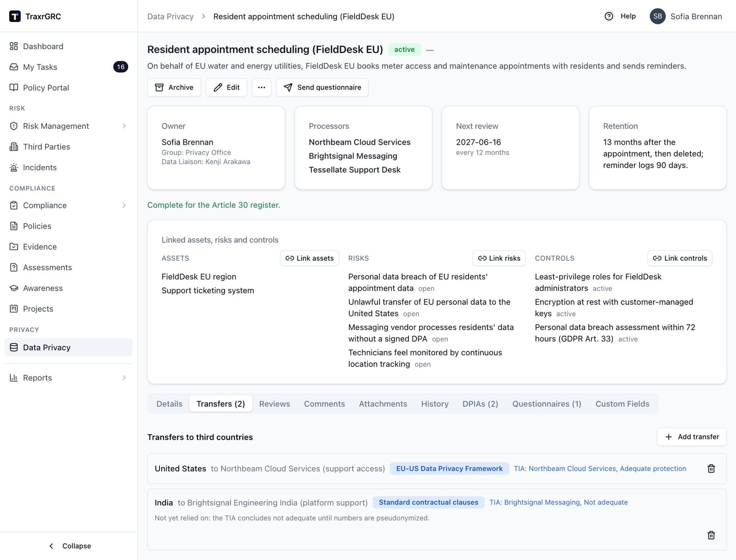
Task: Expand the Compliance menu
Action: pos(69,206)
